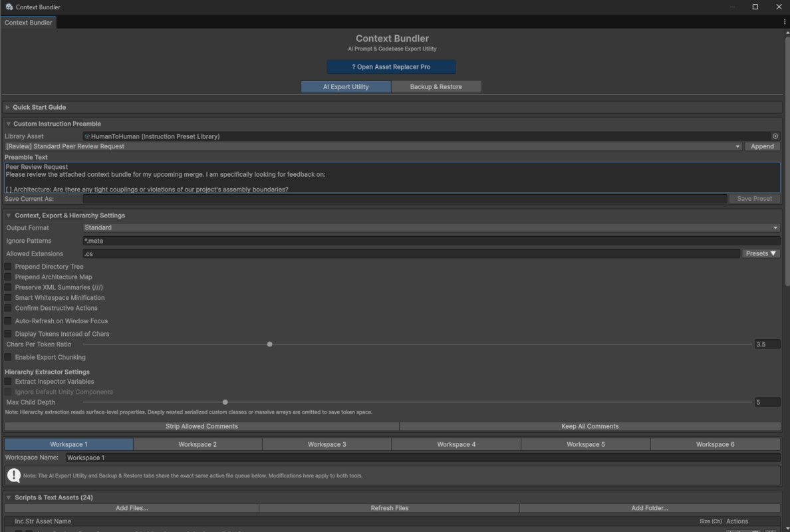Expand the Quick Start Guide section

point(7,107)
